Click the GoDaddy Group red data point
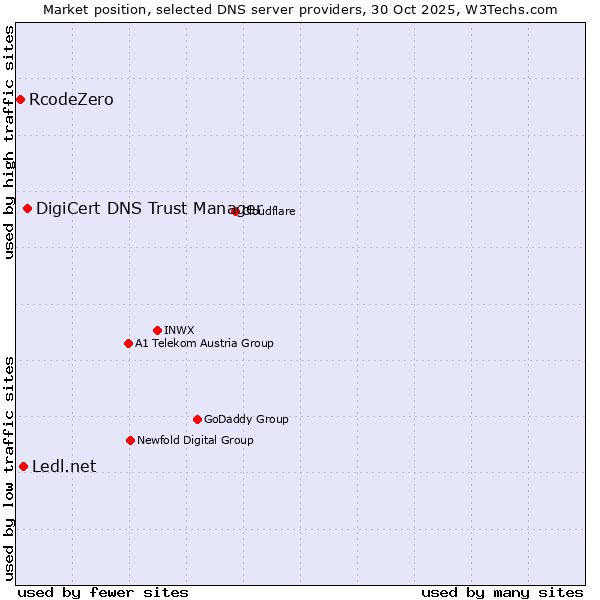 point(197,419)
